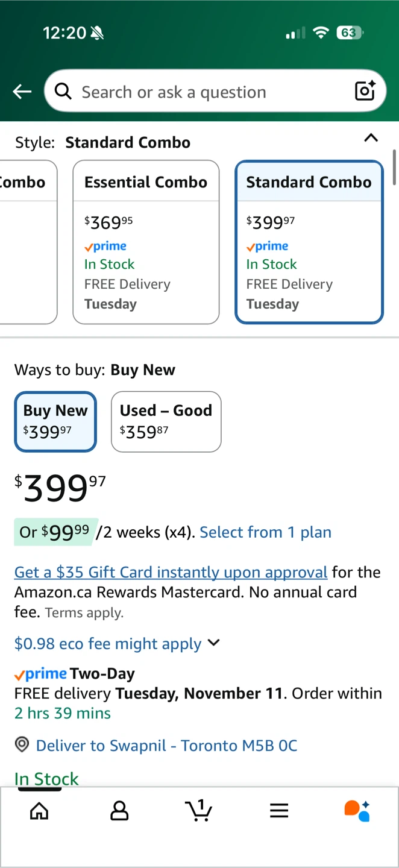Screen dimensions: 399x868
Task: Tap Deliver to Swapnil - Toronto link
Action: click(x=166, y=746)
